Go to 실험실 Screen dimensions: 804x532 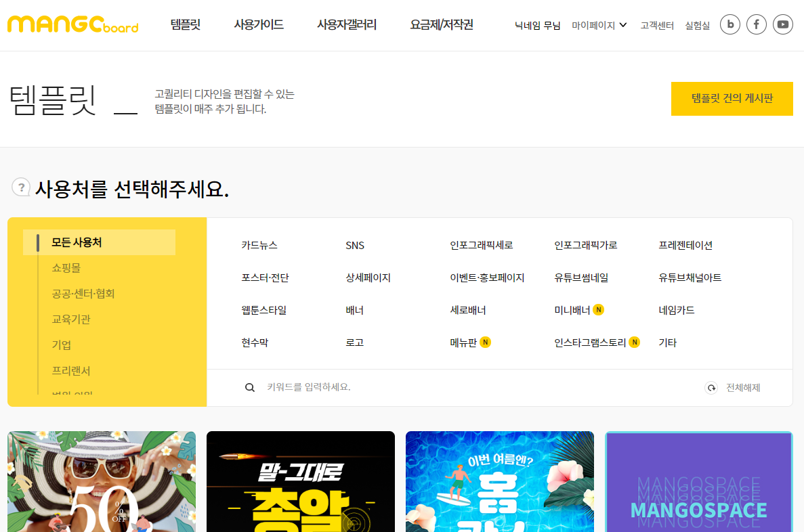[698, 25]
